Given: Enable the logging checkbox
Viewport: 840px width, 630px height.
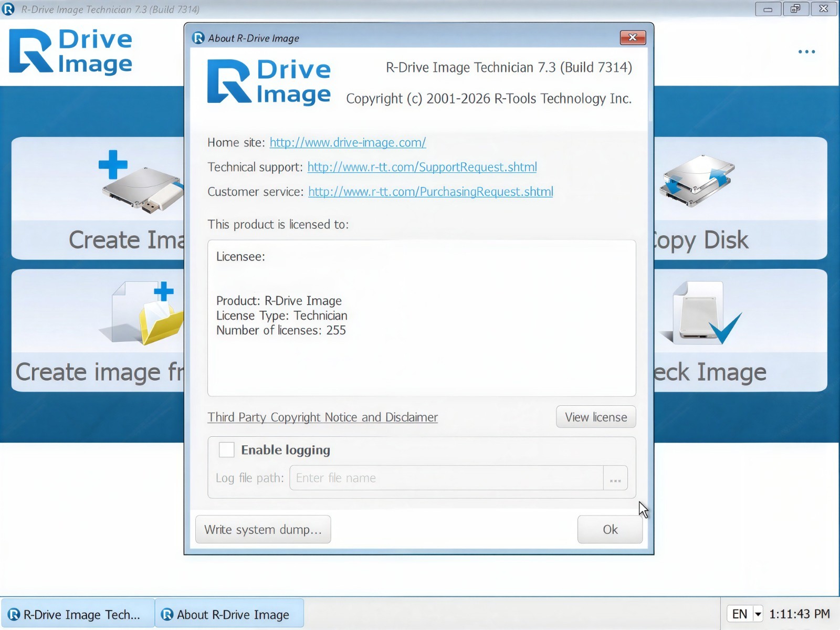Looking at the screenshot, I should coord(226,450).
